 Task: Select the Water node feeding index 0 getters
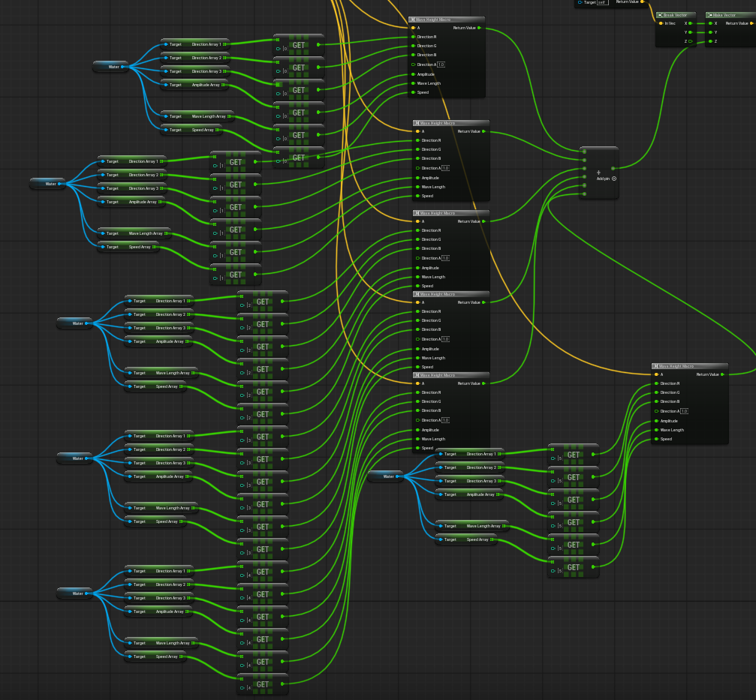(x=111, y=67)
